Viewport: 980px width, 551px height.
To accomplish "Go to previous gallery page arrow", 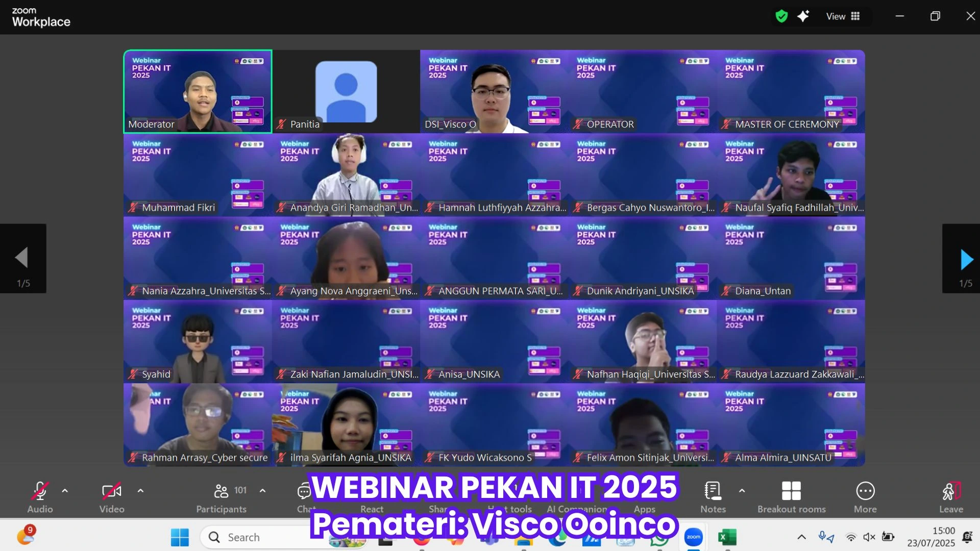I will (21, 258).
